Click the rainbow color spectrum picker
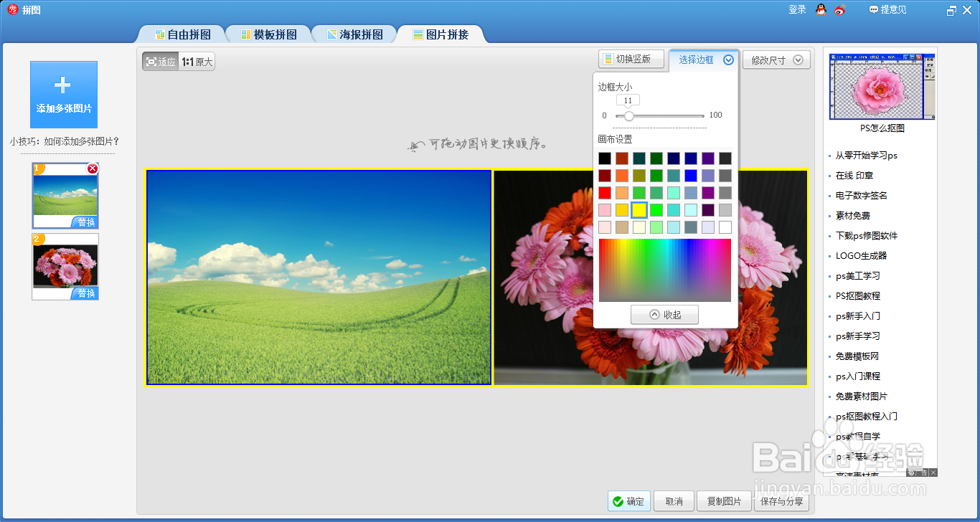 [x=665, y=270]
